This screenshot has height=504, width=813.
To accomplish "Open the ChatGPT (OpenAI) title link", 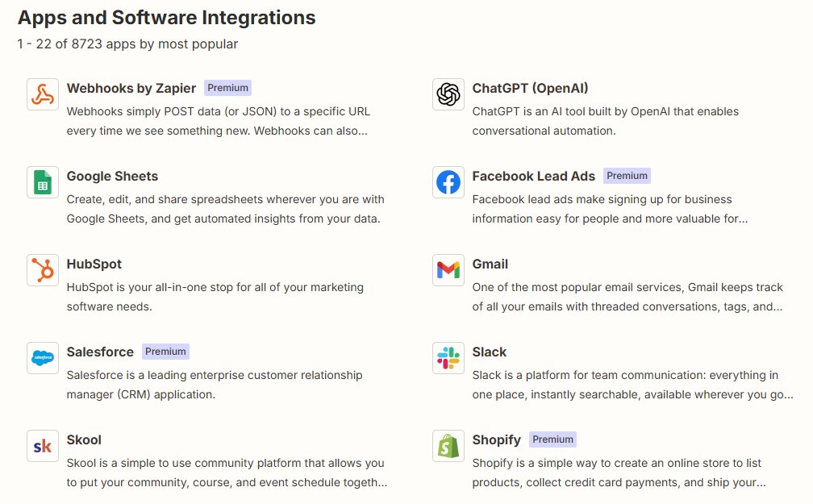I will [x=530, y=88].
